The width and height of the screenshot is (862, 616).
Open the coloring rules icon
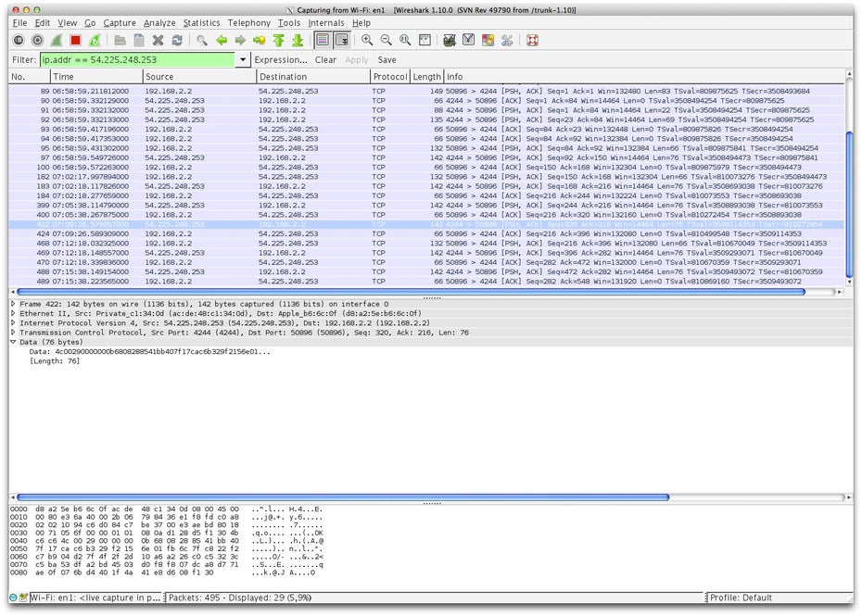tap(488, 40)
